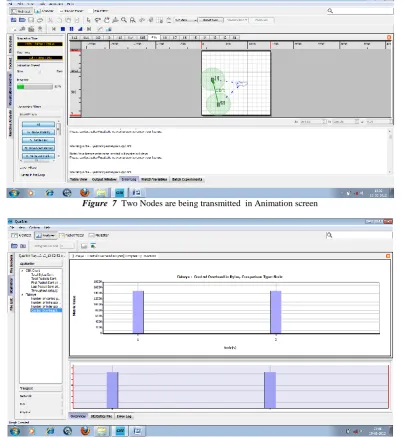Toggle the Analyzer mode button in the Analyzer window
The width and height of the screenshot is (408, 438).
pos(46,235)
